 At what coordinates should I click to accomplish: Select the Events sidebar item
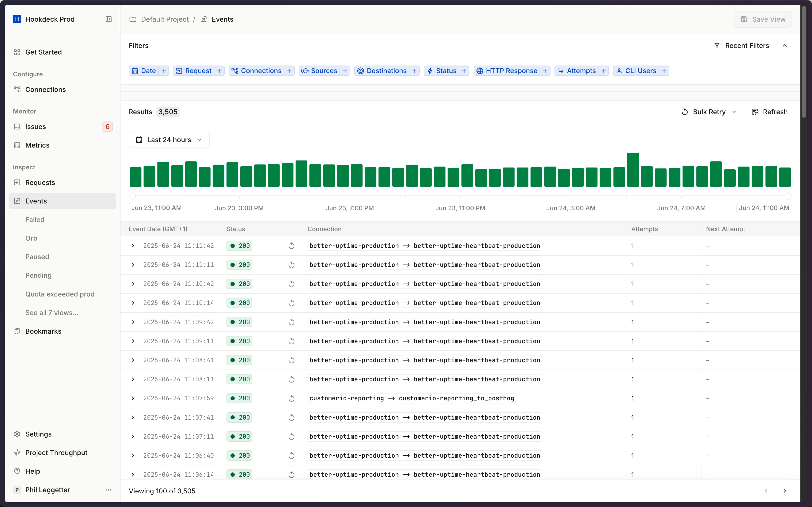62,201
